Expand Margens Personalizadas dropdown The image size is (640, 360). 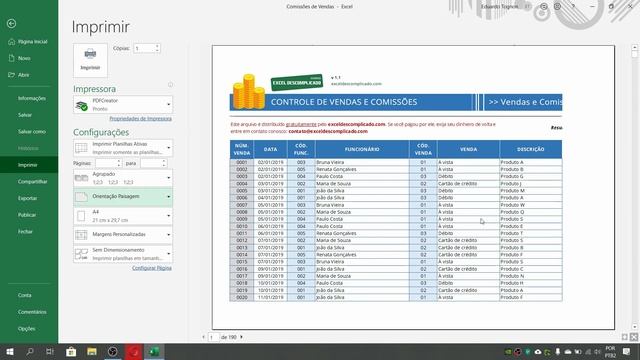coord(123,235)
